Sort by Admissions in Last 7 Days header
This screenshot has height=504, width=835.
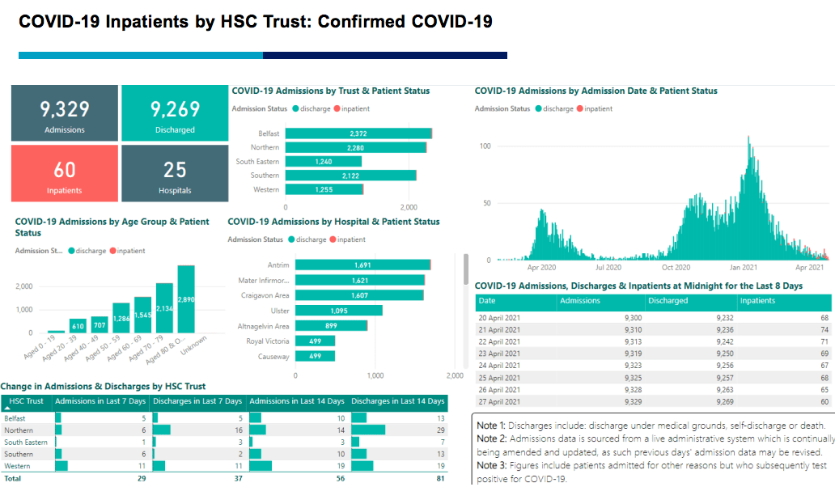click(100, 401)
